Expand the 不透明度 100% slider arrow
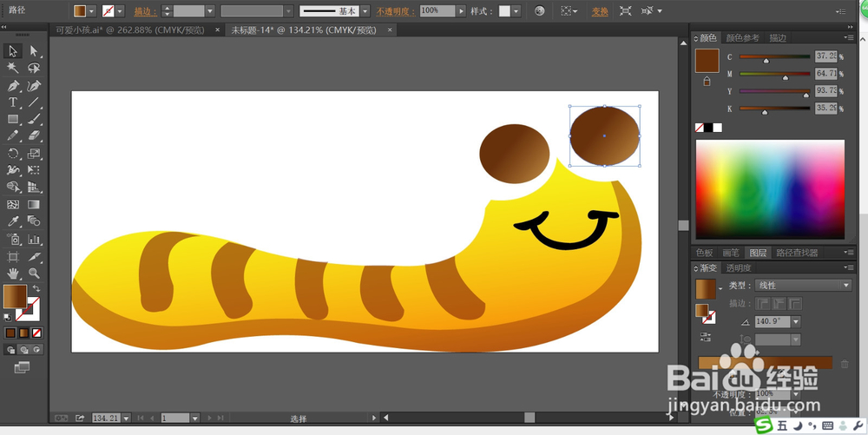 tap(461, 11)
